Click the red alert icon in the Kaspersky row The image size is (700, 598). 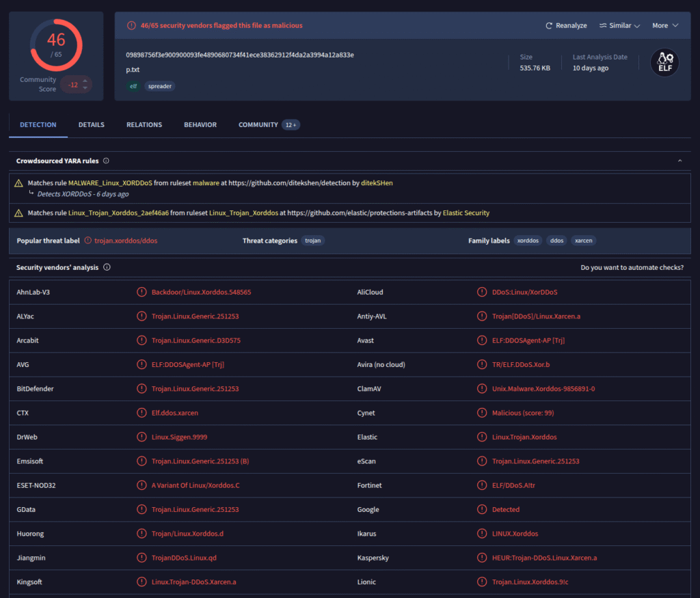[482, 558]
